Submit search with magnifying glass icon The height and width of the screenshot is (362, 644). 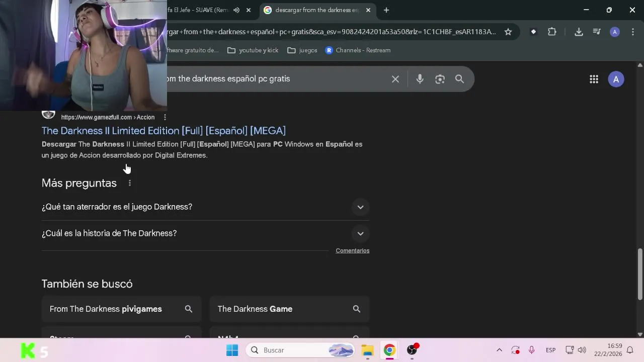(x=459, y=79)
